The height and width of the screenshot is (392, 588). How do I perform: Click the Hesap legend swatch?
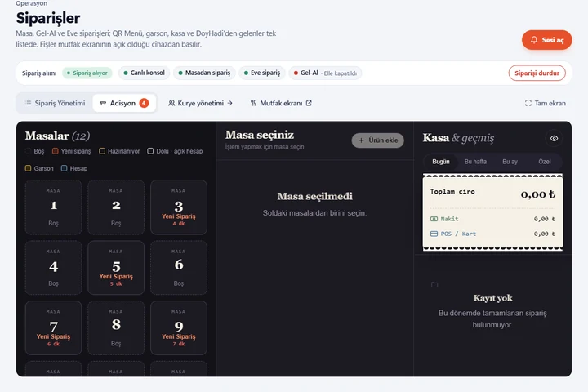(x=65, y=168)
